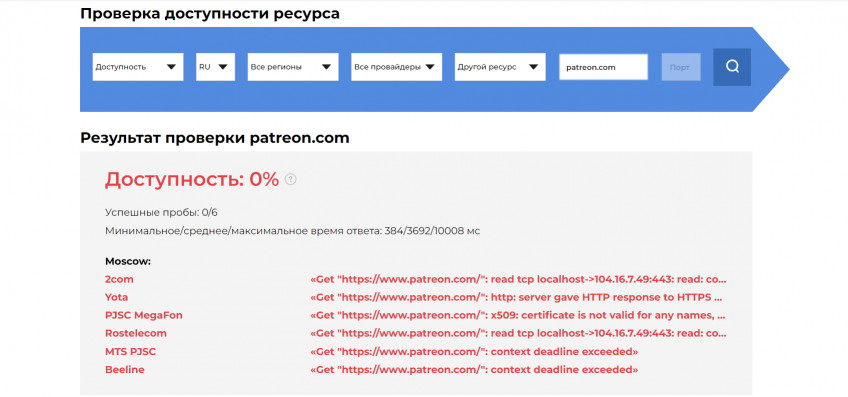Select the 2com provider result
Viewport: 848px width, 397px height.
point(119,280)
